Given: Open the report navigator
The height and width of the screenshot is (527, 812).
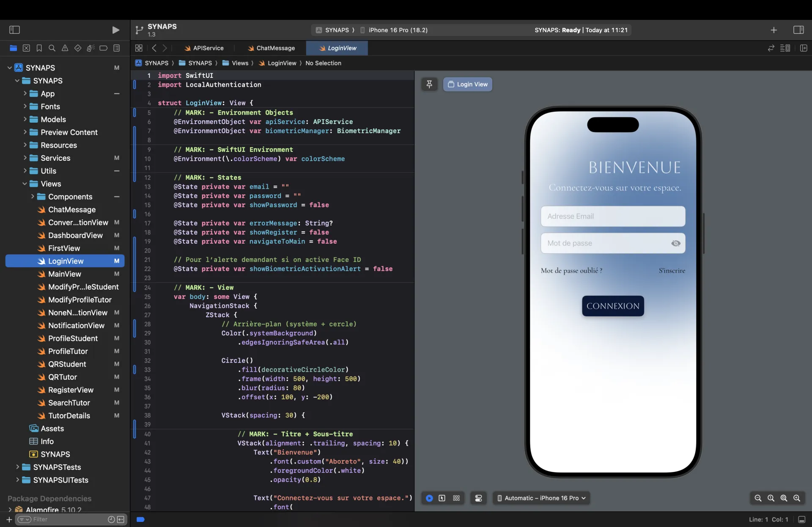Looking at the screenshot, I should click(117, 48).
